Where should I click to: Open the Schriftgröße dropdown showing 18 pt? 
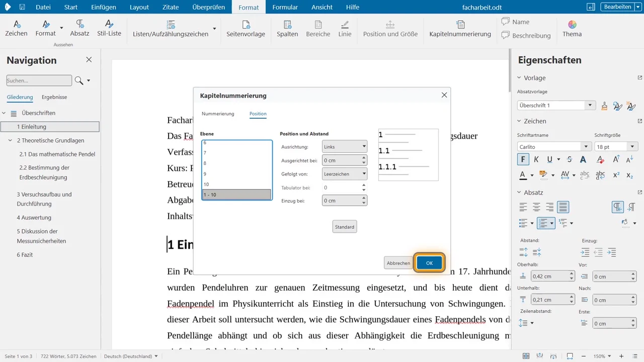(x=616, y=147)
